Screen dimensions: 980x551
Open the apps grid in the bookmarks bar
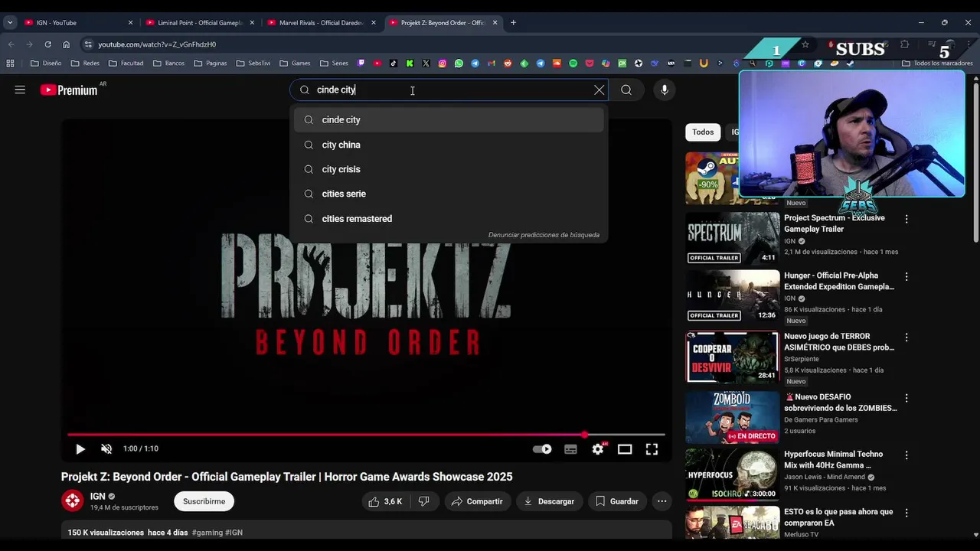[x=10, y=64]
